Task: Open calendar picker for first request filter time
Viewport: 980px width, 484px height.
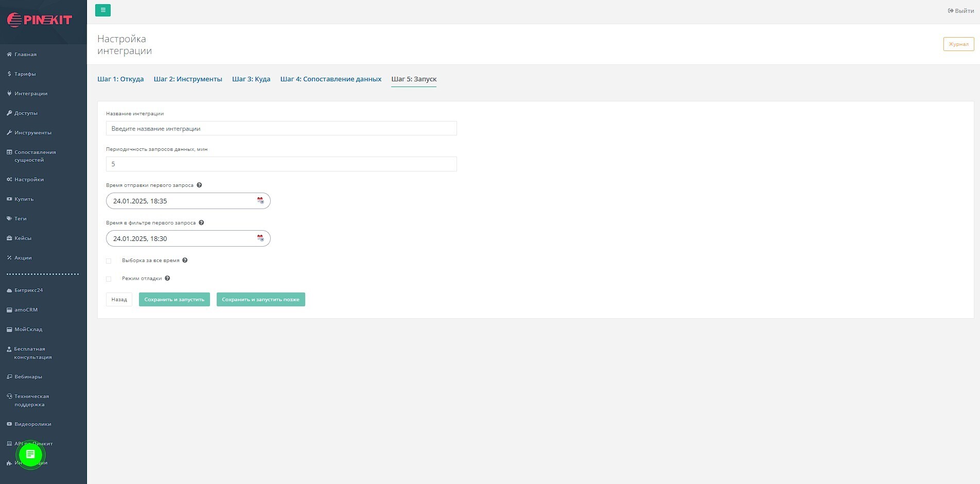Action: [x=260, y=238]
